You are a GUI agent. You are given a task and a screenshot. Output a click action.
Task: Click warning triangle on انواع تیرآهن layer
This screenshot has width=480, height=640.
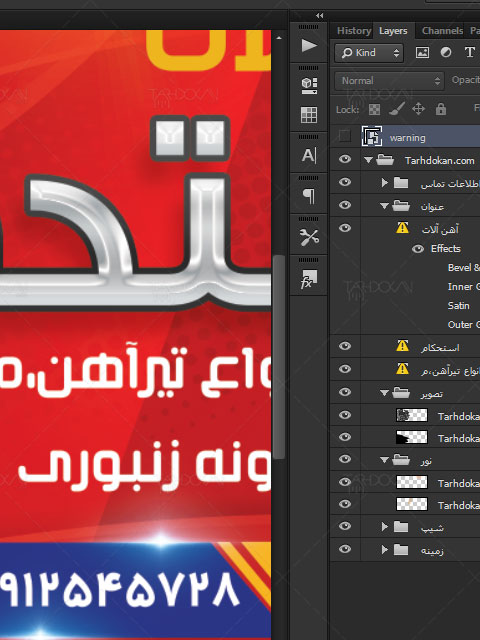[402, 369]
